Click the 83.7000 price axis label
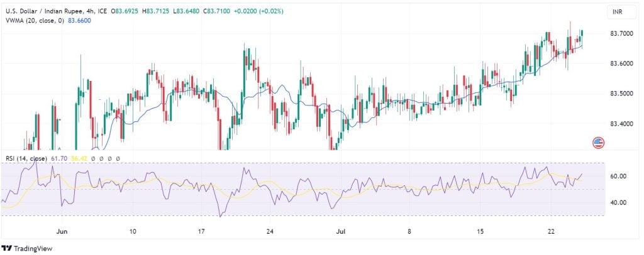644x255 pixels. (620, 34)
